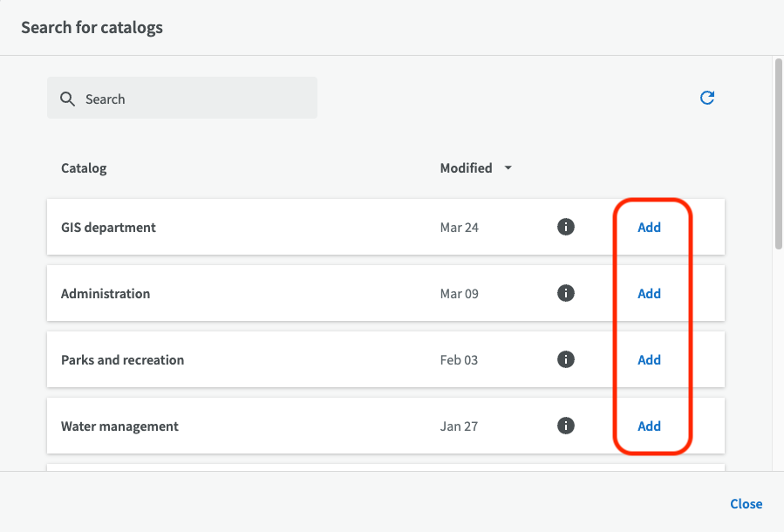Sort by Modified column header
The width and height of the screenshot is (784, 532).
pyautogui.click(x=466, y=168)
